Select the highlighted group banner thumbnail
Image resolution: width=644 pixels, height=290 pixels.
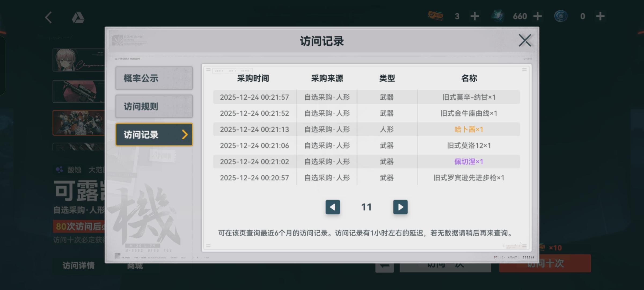click(79, 123)
